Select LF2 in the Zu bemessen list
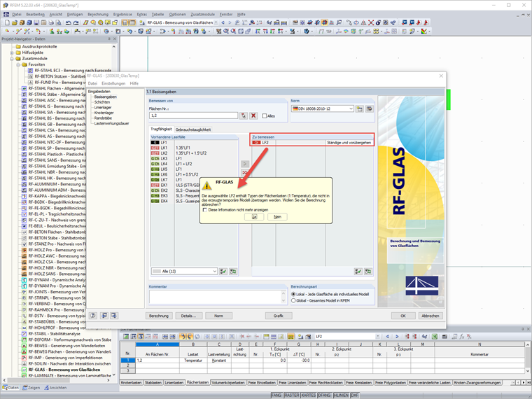This screenshot has height=399, width=532. tap(312, 143)
